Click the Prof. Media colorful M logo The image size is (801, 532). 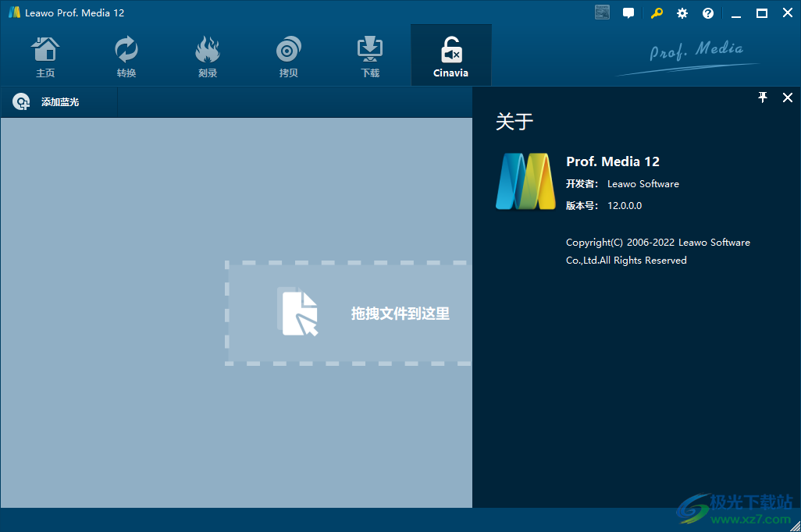(x=525, y=181)
